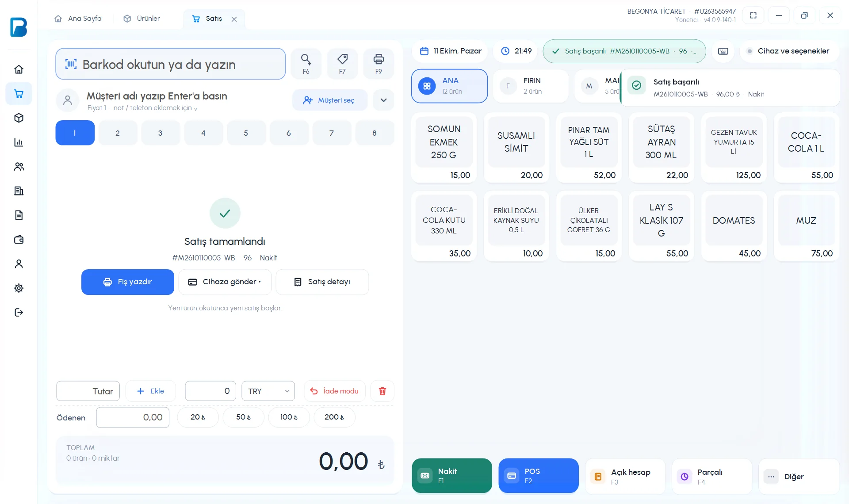The image size is (849, 504).
Task: Toggle İade modu return mode
Action: point(335,391)
